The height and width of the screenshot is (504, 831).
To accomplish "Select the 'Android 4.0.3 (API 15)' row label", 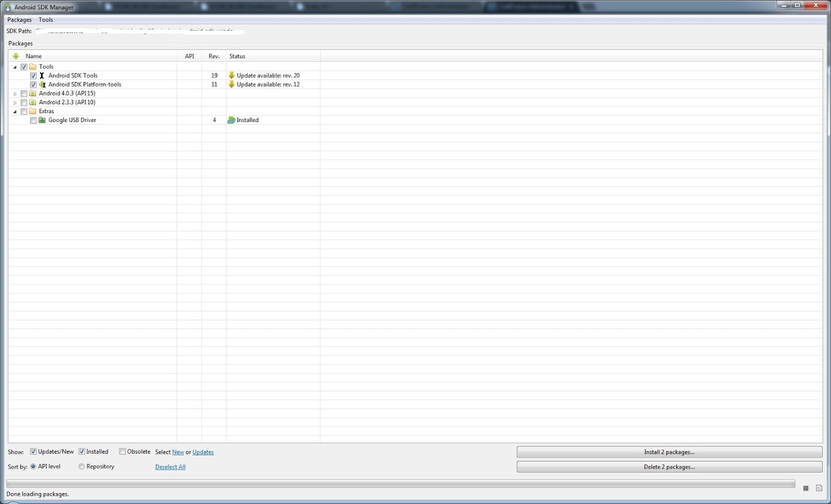I will (x=67, y=93).
